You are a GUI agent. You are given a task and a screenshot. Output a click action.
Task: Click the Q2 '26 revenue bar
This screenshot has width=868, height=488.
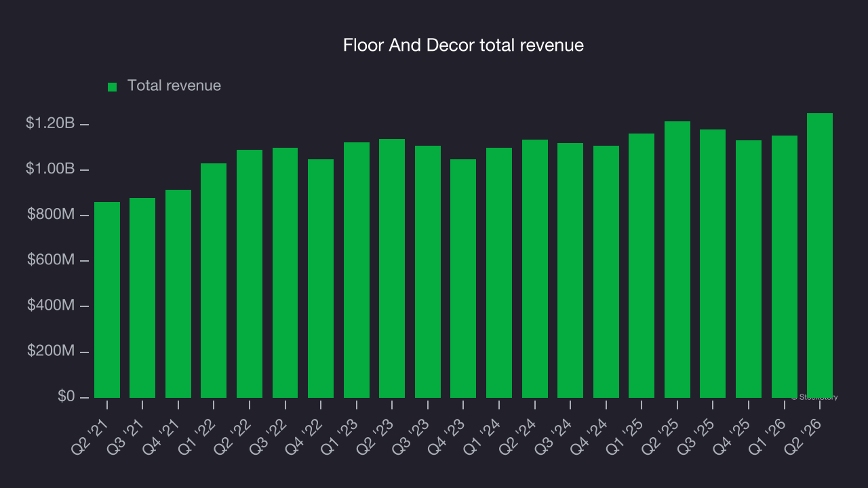(820, 256)
